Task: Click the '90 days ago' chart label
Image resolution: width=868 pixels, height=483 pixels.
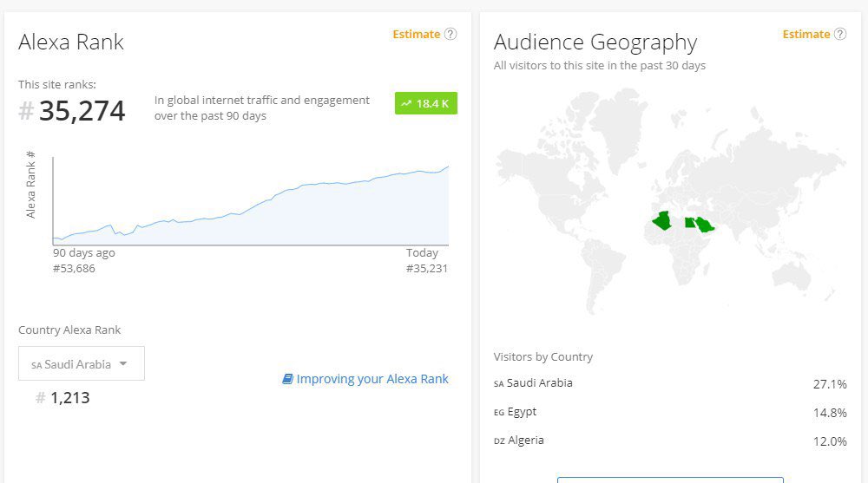Action: click(84, 253)
